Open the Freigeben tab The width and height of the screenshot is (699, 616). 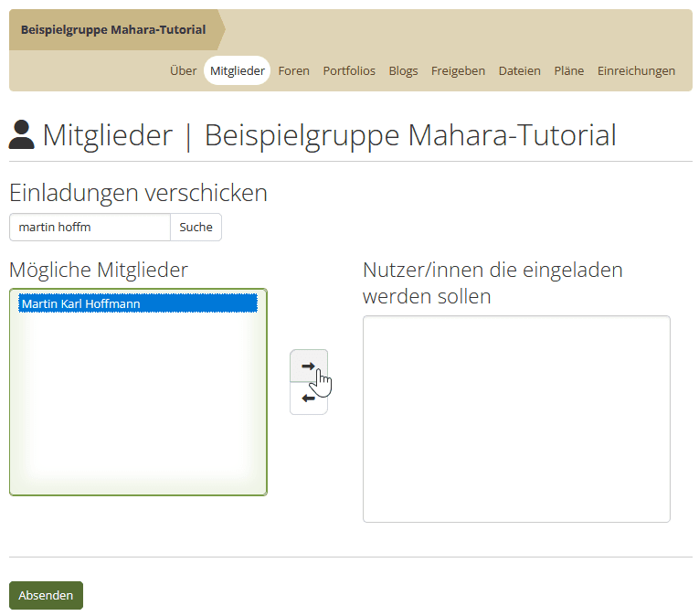click(x=458, y=70)
